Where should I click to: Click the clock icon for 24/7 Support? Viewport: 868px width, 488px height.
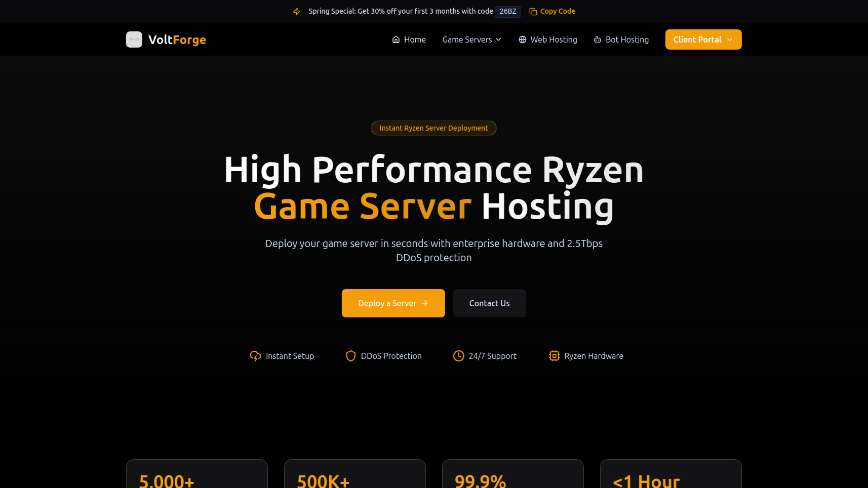[x=458, y=356]
